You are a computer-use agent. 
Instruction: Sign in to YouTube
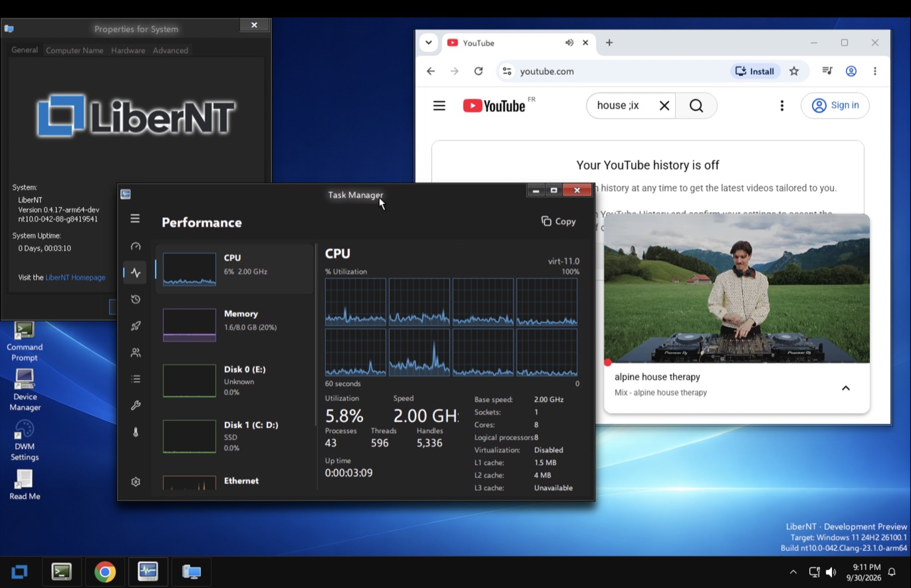pyautogui.click(x=835, y=105)
